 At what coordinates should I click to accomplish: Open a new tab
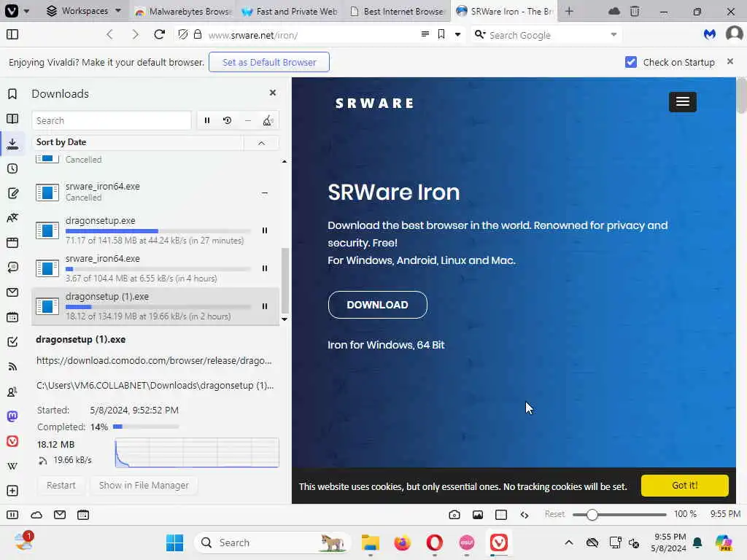pos(569,11)
